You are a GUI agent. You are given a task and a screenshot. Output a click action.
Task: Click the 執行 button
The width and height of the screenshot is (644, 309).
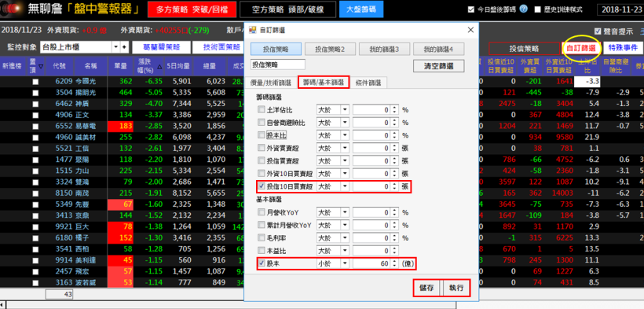coord(456,288)
